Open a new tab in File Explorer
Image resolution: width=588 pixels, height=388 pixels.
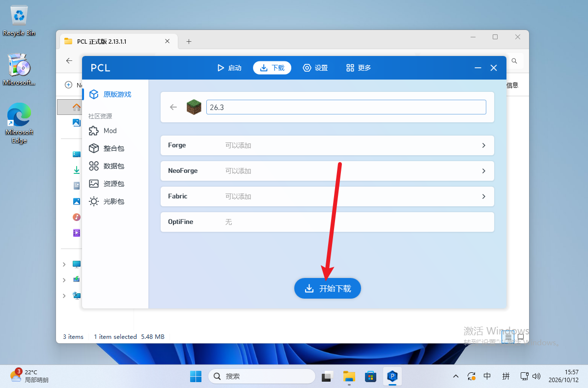click(x=189, y=42)
